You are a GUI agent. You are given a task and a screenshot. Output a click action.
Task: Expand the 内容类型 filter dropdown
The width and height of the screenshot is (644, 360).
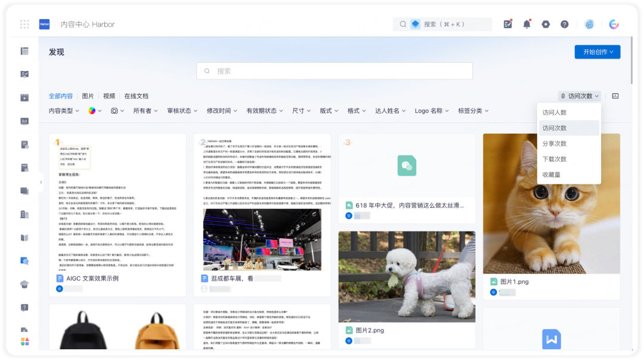[x=64, y=110]
